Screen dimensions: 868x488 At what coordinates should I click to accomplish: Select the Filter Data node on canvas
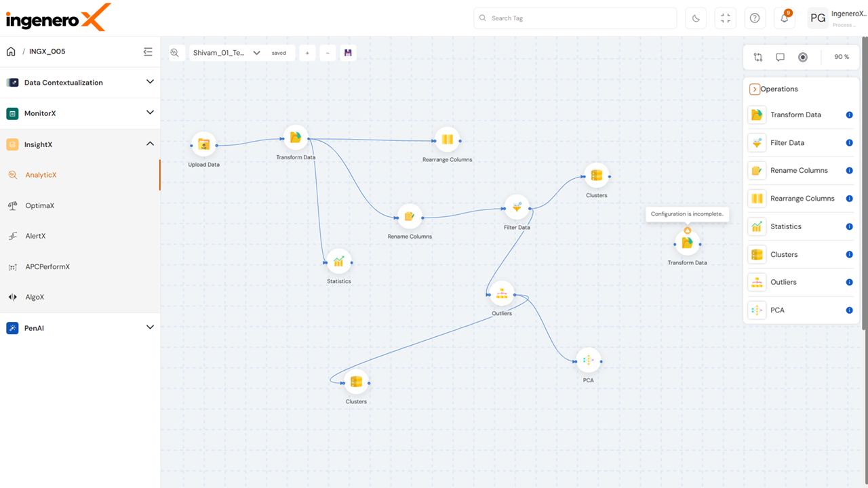[x=517, y=208]
